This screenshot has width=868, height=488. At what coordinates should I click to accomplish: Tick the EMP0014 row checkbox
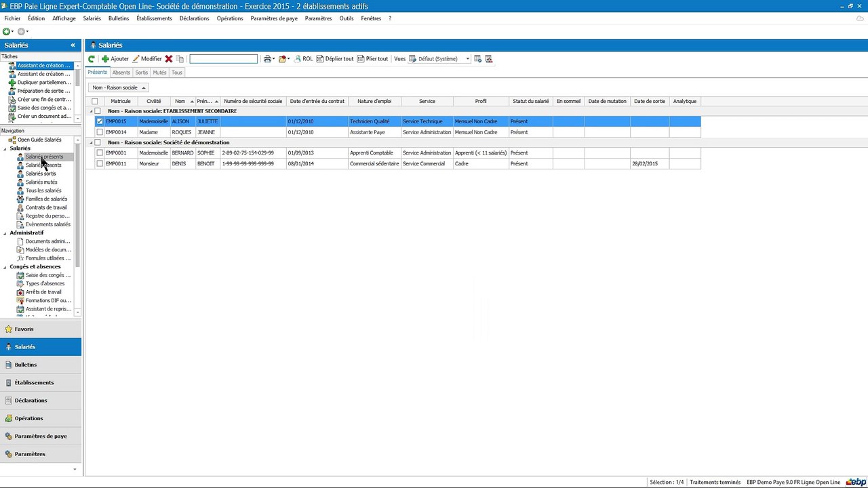click(x=100, y=132)
